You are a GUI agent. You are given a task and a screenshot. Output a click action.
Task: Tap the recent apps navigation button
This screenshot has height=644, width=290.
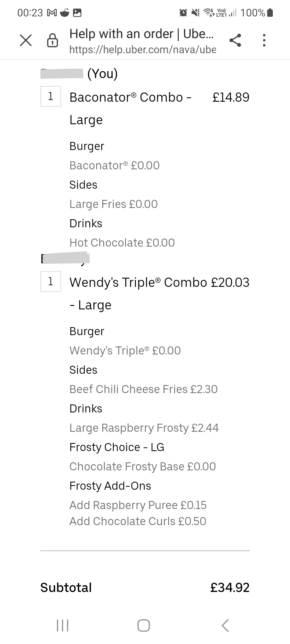click(63, 625)
